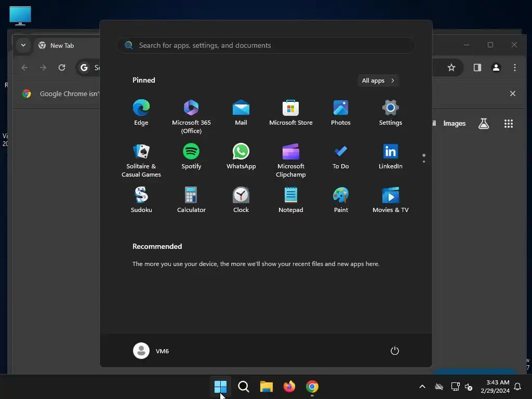Open the desktop monitor icon
This screenshot has height=399, width=532.
[20, 16]
